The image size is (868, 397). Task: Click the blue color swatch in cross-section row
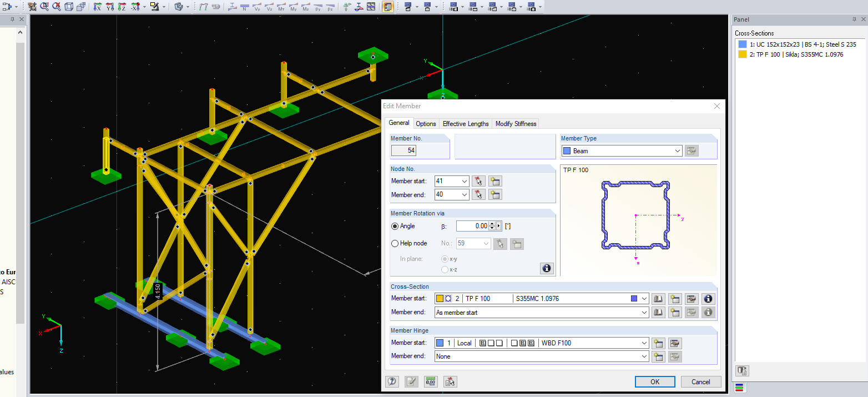633,298
